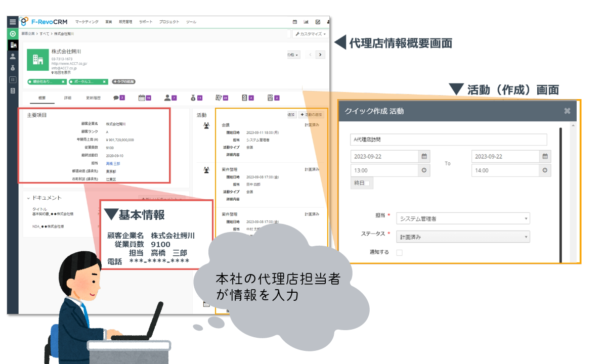The width and height of the screenshot is (607, 364).
Task: Open start date calendar picker in quick create
Action: pyautogui.click(x=424, y=156)
